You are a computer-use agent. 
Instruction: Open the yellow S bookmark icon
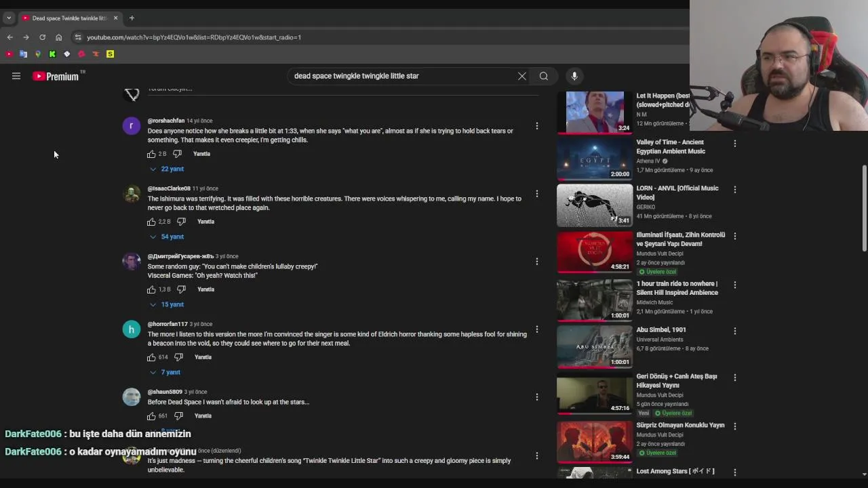(x=110, y=54)
